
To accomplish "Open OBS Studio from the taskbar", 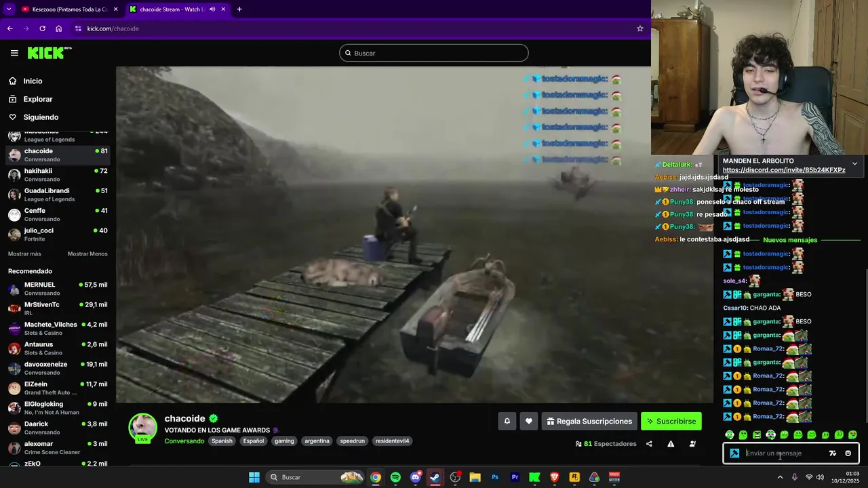I will (x=455, y=477).
